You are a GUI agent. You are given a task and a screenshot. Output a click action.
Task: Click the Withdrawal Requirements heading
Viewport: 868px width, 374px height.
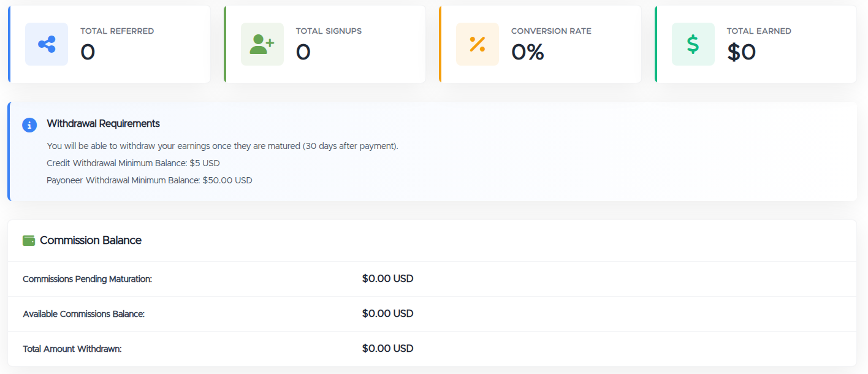[x=103, y=124]
